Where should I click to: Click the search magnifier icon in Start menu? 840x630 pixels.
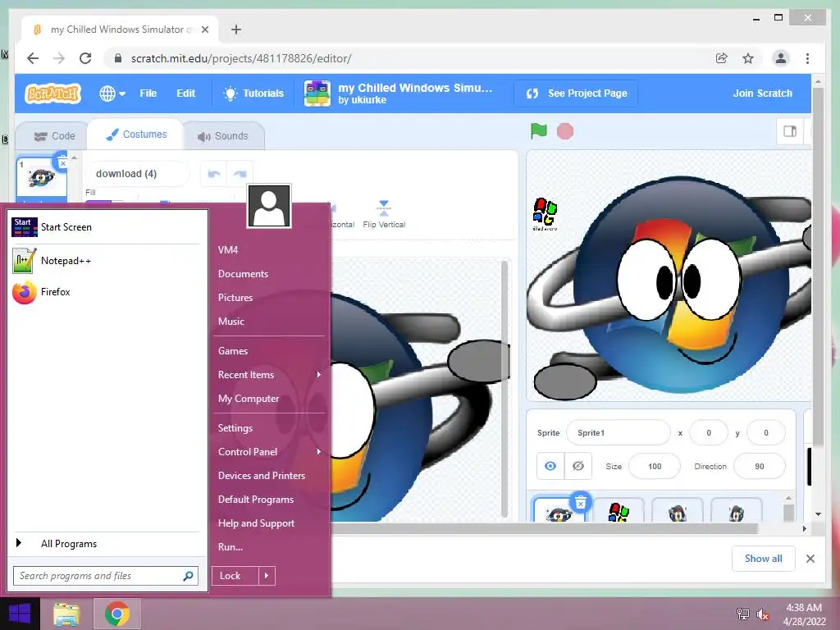click(188, 576)
